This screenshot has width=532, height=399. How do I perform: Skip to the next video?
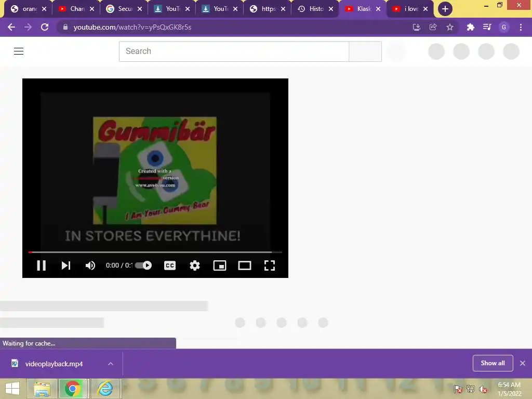(x=66, y=265)
